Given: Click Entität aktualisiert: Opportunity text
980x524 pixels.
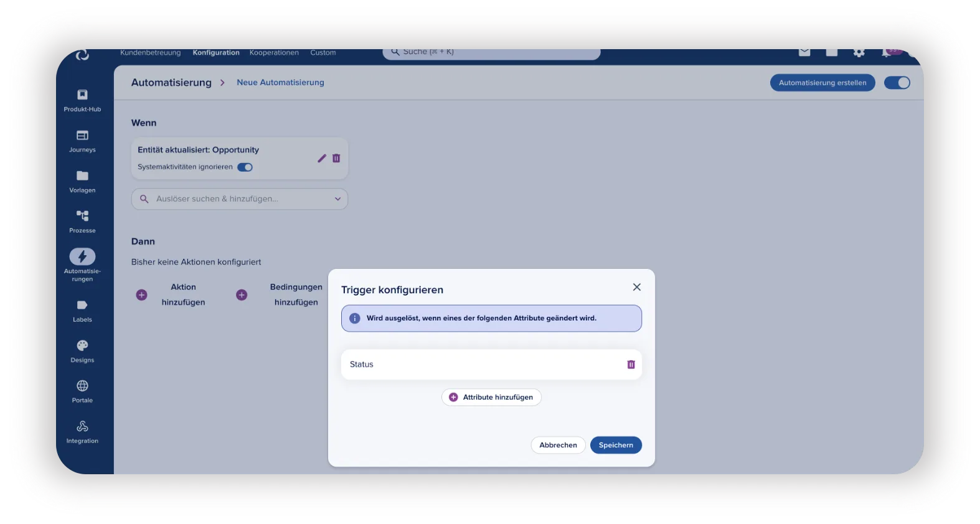Looking at the screenshot, I should click(x=198, y=150).
